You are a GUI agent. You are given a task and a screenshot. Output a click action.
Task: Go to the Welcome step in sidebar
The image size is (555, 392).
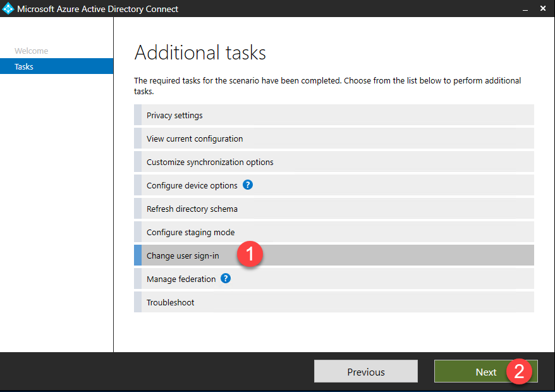pos(32,51)
